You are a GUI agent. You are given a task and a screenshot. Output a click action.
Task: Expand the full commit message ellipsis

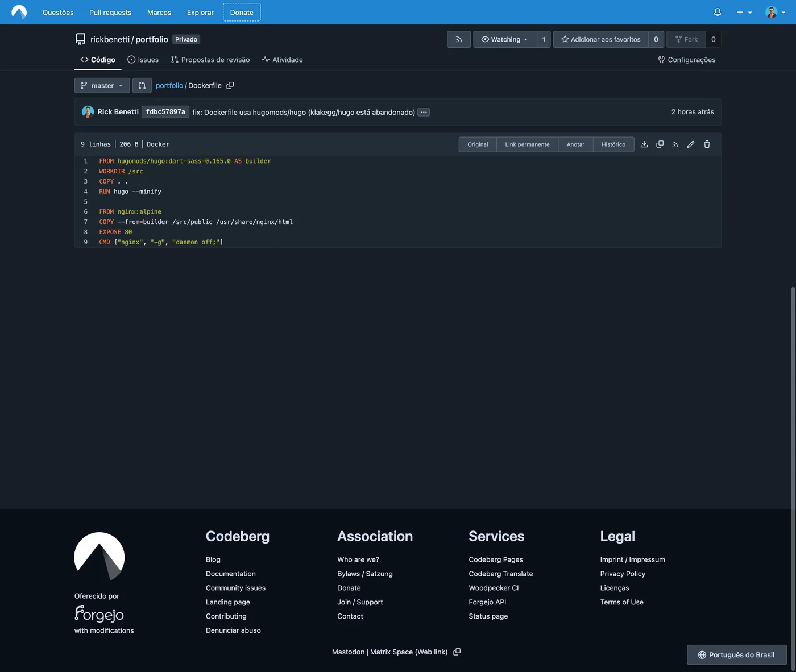[424, 113]
